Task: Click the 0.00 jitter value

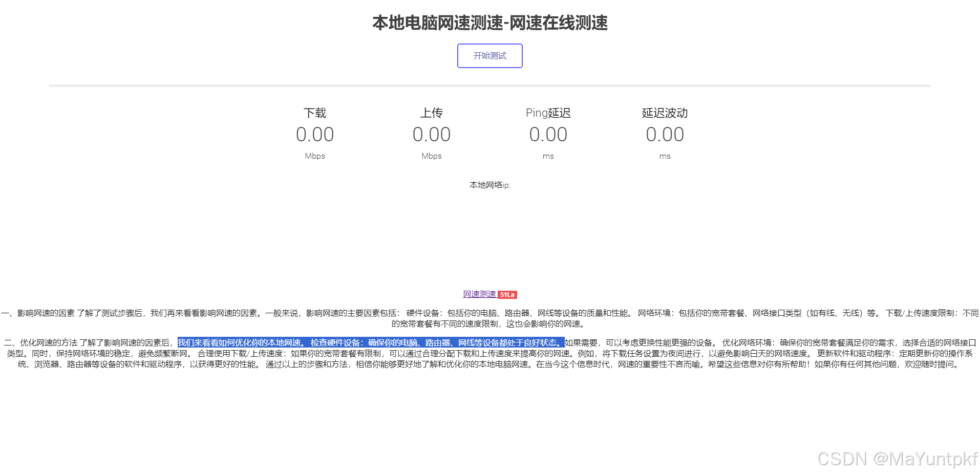Action: 664,134
